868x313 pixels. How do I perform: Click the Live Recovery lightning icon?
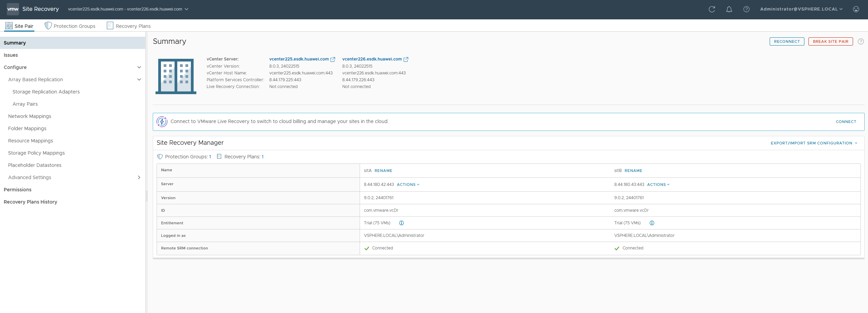click(162, 122)
